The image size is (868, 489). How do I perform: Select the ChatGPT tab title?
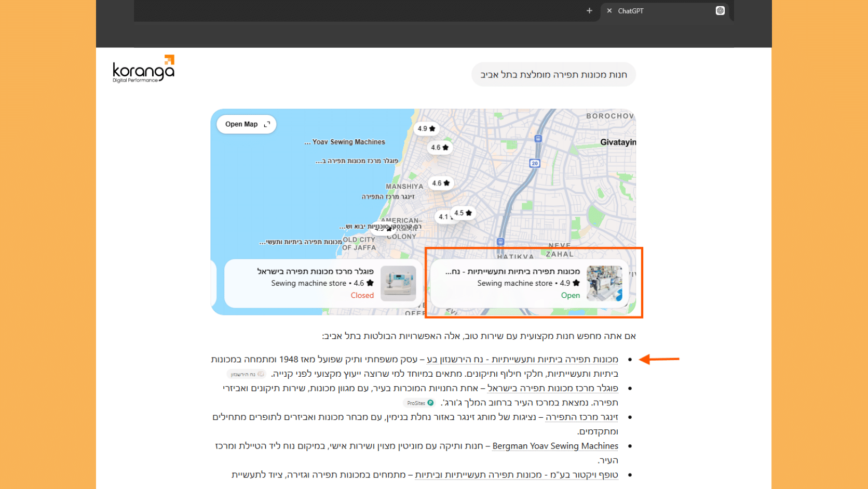click(x=631, y=11)
